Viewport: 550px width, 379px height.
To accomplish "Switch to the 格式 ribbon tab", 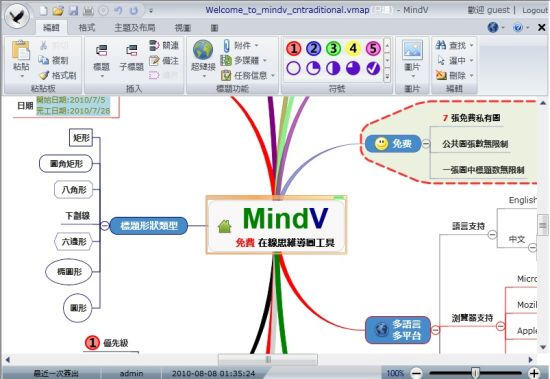I will tap(87, 27).
